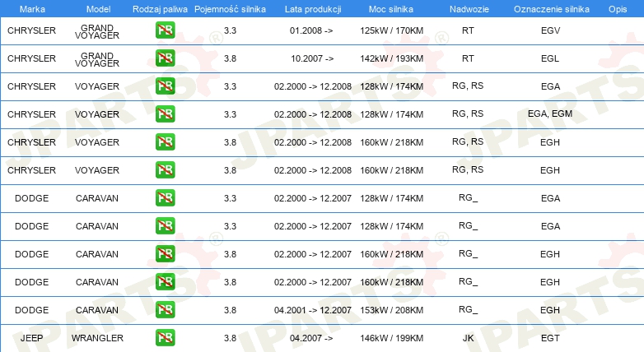Click the fuel type icon in the EGA, EGM Voyager row
This screenshot has height=352, width=644.
pyautogui.click(x=165, y=114)
